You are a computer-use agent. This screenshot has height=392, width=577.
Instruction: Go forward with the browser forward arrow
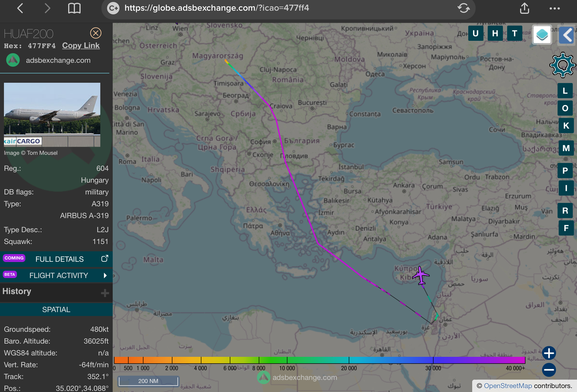[47, 8]
